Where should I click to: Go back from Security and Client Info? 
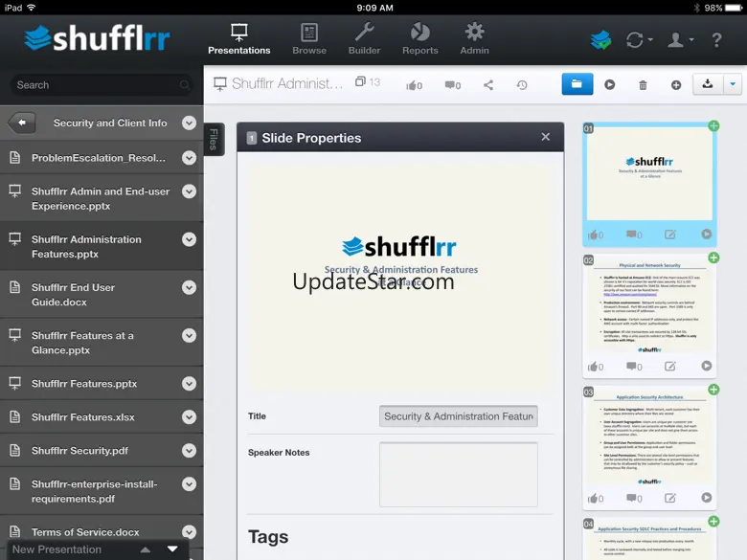[22, 123]
